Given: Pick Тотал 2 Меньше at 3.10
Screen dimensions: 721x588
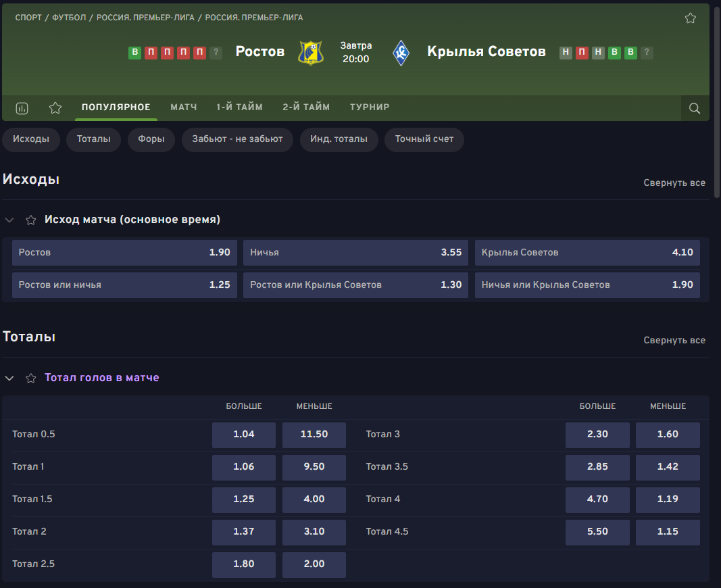Looking at the screenshot, I should [314, 533].
